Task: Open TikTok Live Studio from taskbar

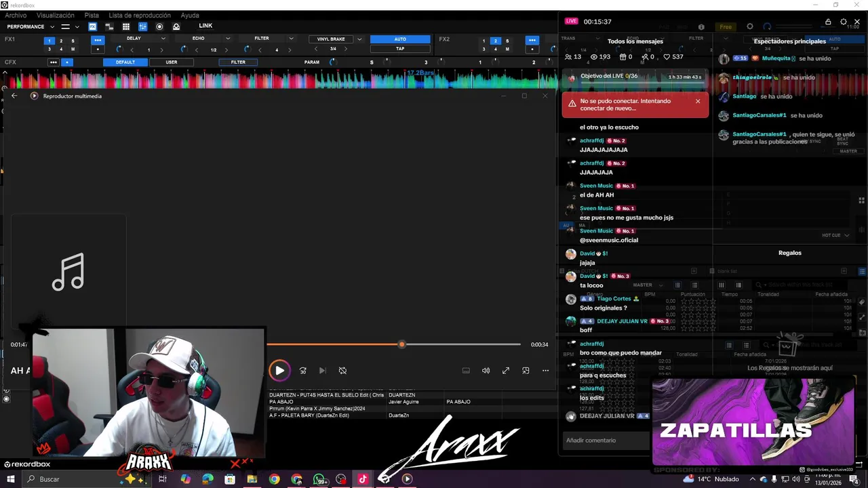Action: pyautogui.click(x=363, y=479)
